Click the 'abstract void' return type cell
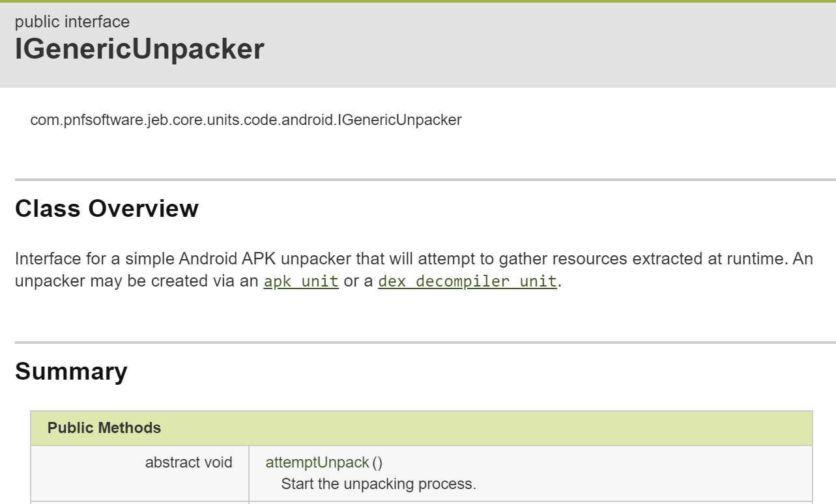The width and height of the screenshot is (836, 504). pos(189,462)
